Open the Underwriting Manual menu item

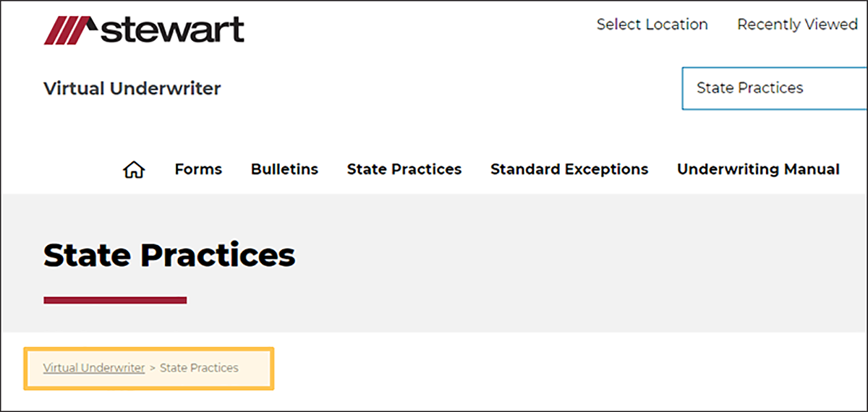pos(758,169)
